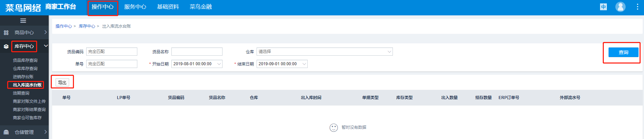This screenshot has width=644, height=139.
Task: Click the 商品中心 grid icon
Action: point(6,33)
